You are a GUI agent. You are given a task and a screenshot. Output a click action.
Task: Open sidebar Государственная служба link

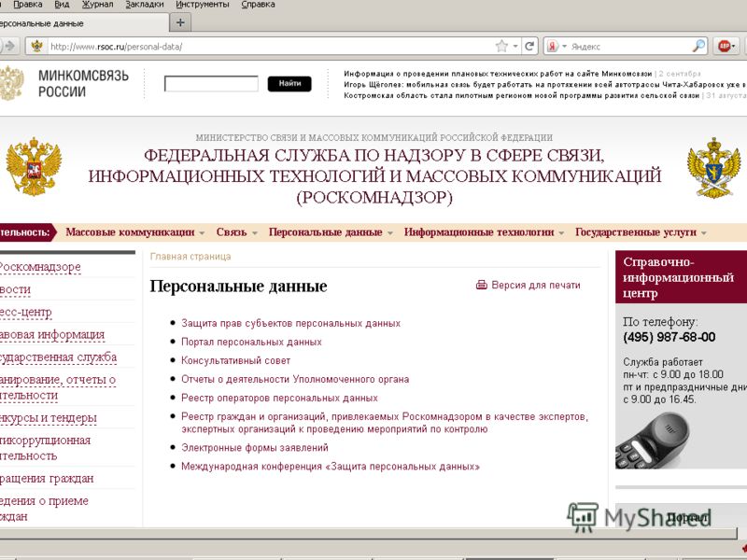coord(58,357)
